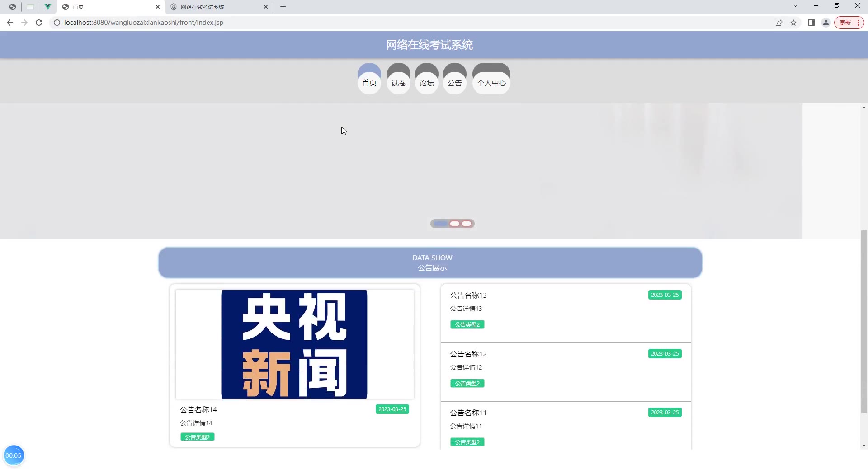The height and width of the screenshot is (469, 868).
Task: Minimize the browser window
Action: click(816, 6)
